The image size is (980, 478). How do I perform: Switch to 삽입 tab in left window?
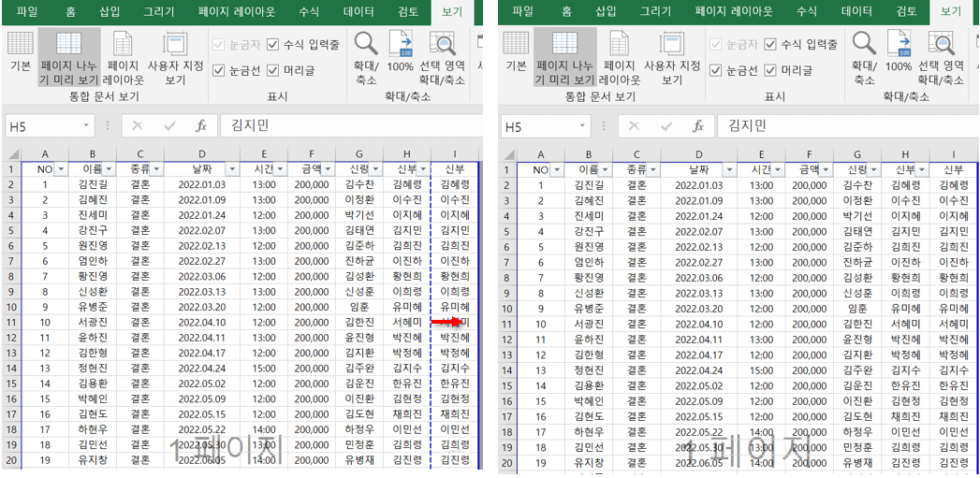point(110,11)
